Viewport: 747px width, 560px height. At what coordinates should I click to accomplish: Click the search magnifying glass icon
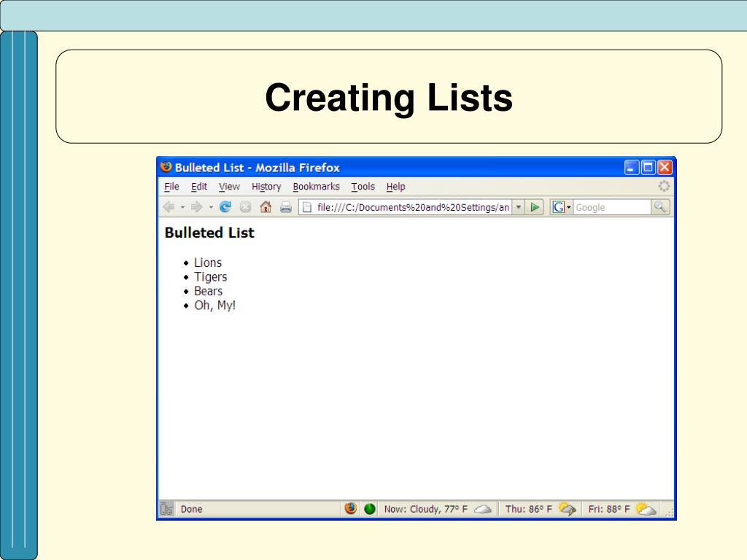point(660,207)
